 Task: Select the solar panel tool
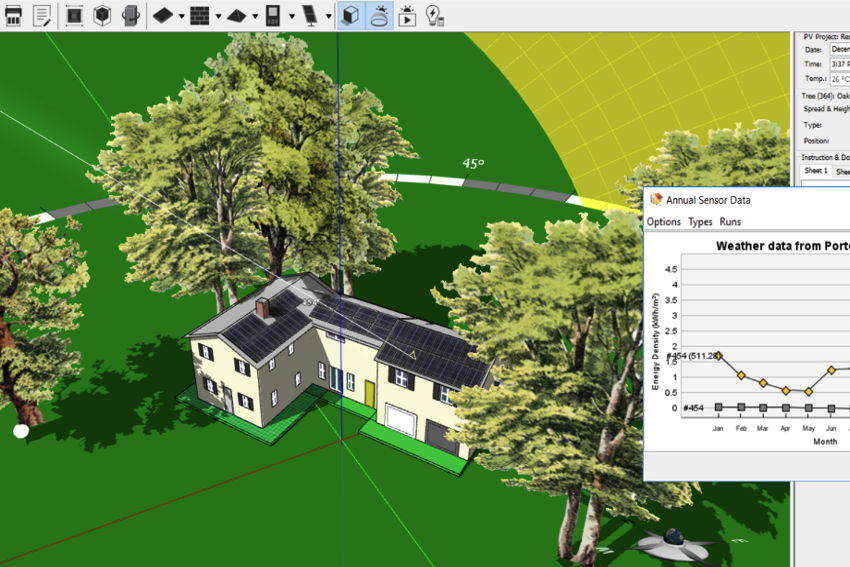310,15
